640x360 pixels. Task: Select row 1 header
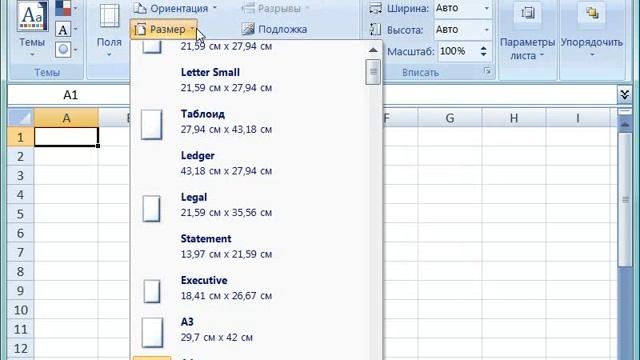(x=20, y=137)
